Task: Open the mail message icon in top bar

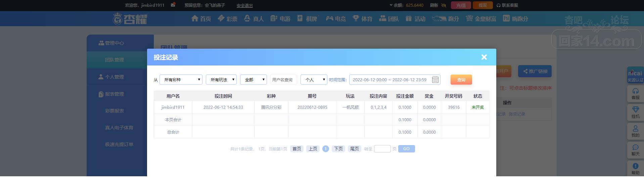Action: pos(173,5)
